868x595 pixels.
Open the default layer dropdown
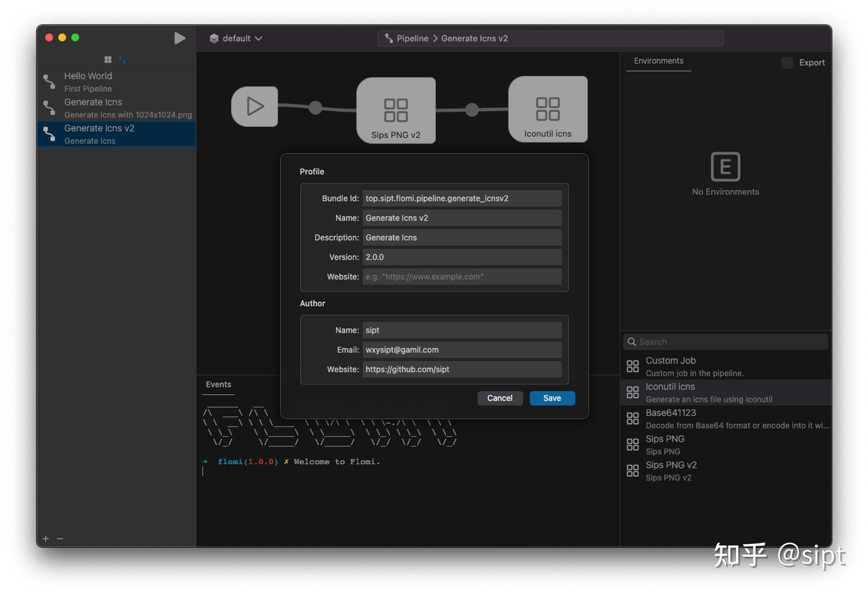236,38
